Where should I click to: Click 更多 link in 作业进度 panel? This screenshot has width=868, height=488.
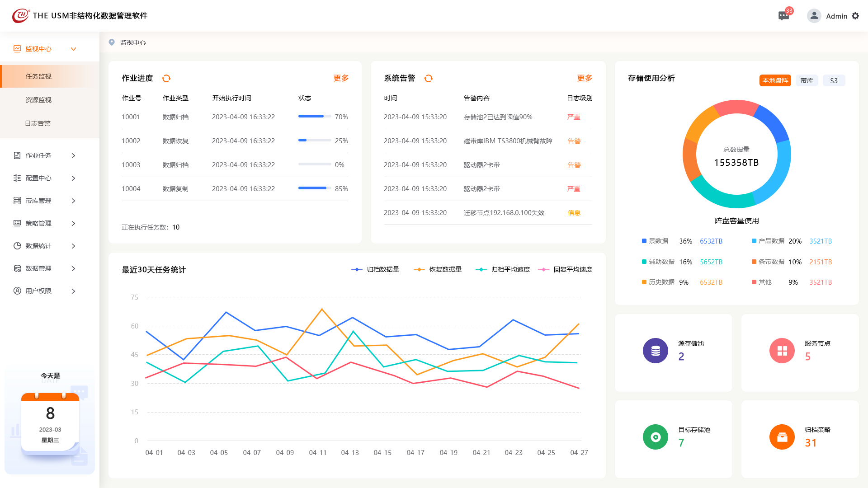(341, 78)
